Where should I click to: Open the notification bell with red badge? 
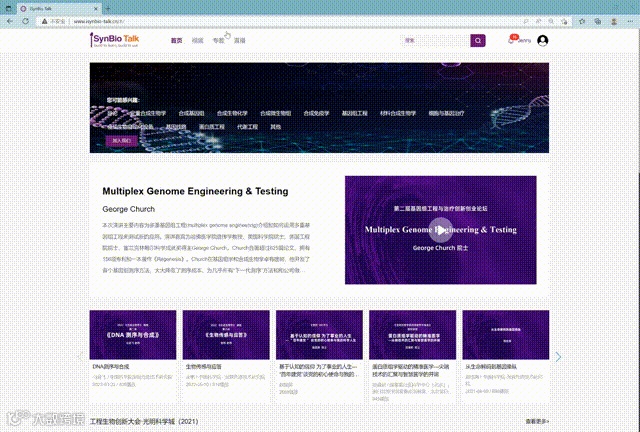[511, 40]
